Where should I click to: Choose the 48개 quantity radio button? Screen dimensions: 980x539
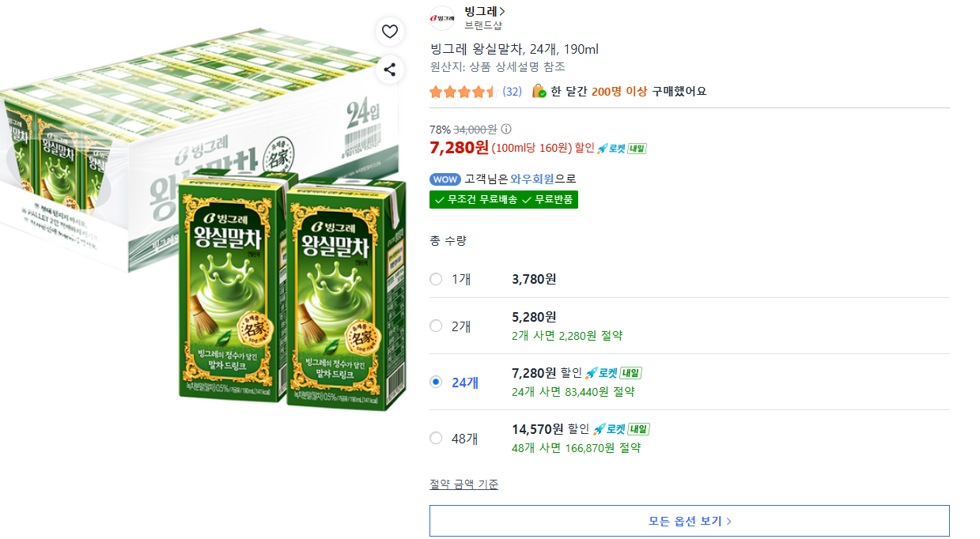pyautogui.click(x=436, y=438)
